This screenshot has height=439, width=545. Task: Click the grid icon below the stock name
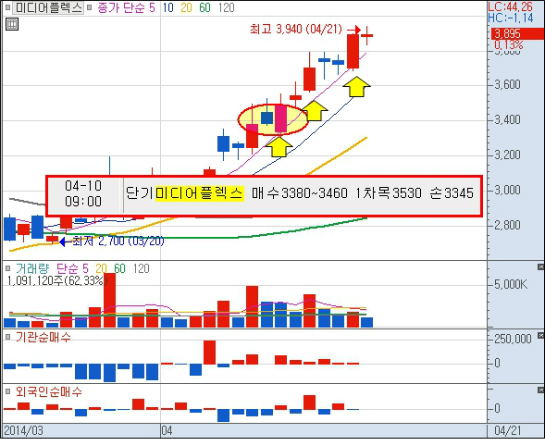[x=12, y=24]
